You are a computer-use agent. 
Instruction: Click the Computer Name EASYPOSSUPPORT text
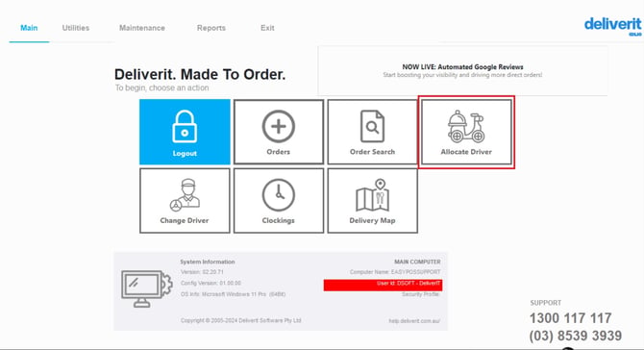click(x=395, y=272)
